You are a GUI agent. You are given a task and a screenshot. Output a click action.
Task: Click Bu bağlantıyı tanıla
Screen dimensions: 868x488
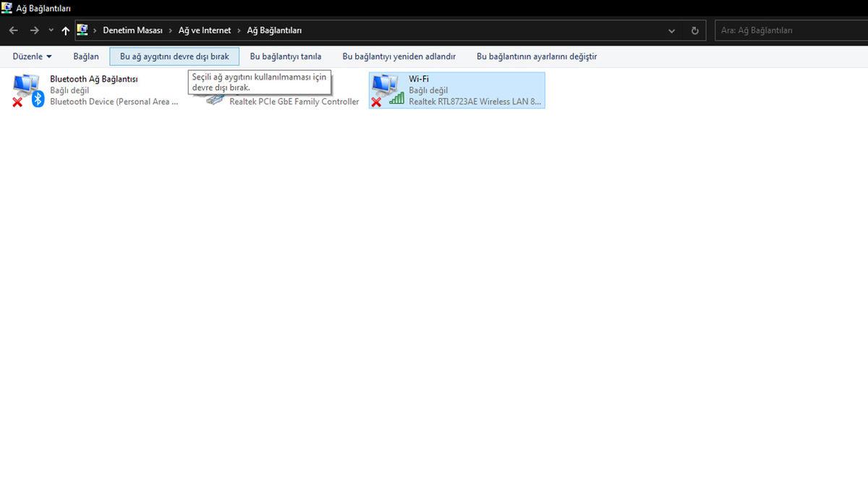pyautogui.click(x=286, y=56)
